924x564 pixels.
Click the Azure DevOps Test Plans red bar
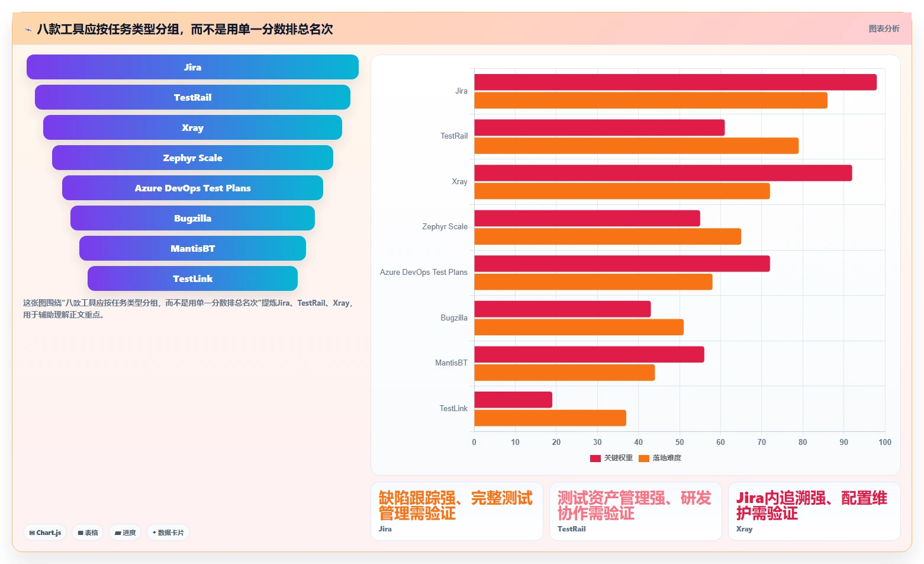622,264
